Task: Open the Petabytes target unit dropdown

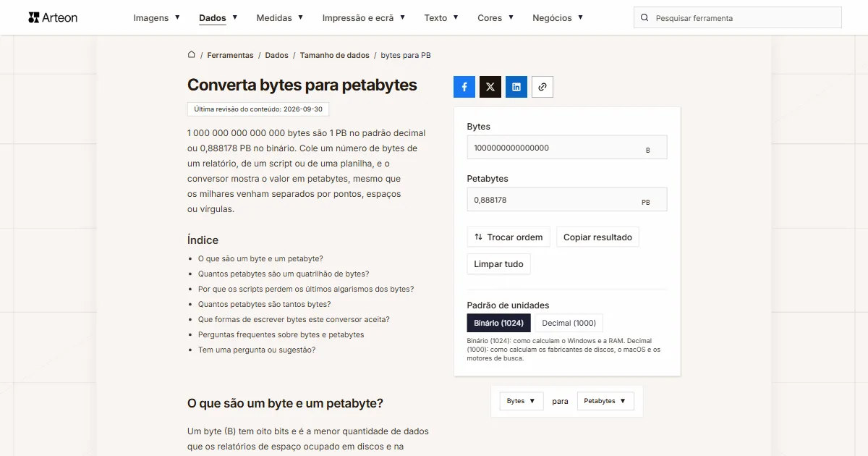Action: click(605, 401)
